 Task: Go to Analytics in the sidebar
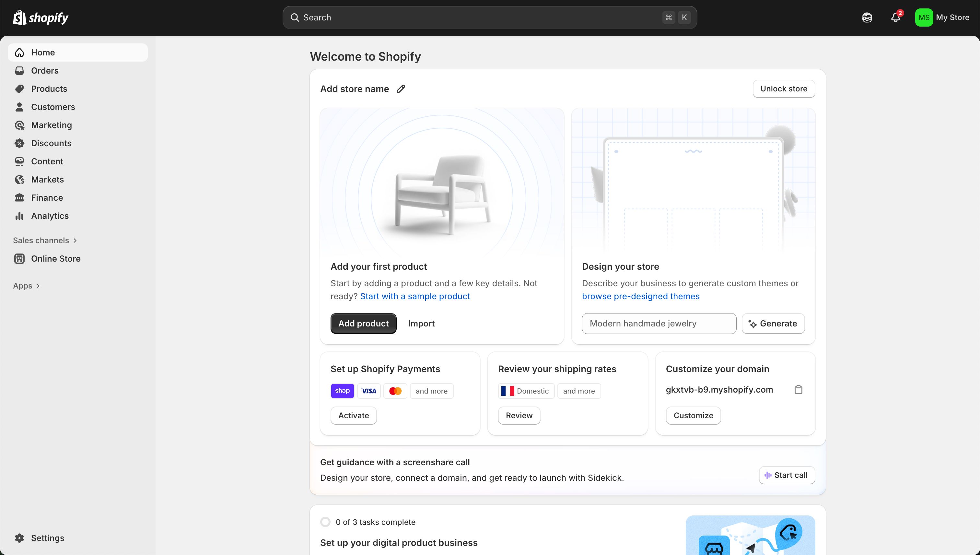tap(50, 216)
